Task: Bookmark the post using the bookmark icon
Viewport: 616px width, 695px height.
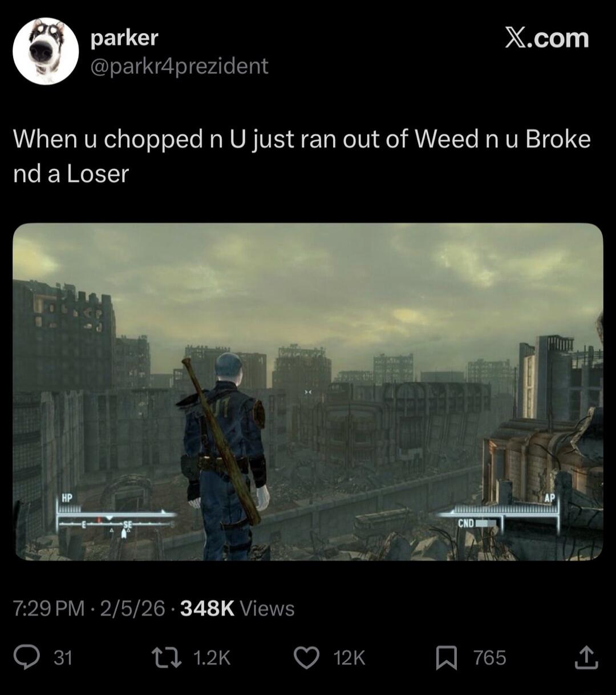Action: (x=445, y=658)
